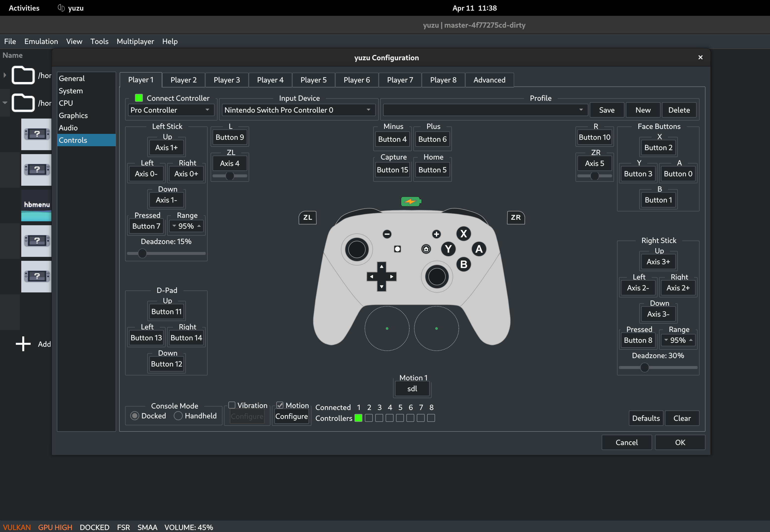Click the Clear button
Screen dimensions: 770x532
click(x=682, y=418)
